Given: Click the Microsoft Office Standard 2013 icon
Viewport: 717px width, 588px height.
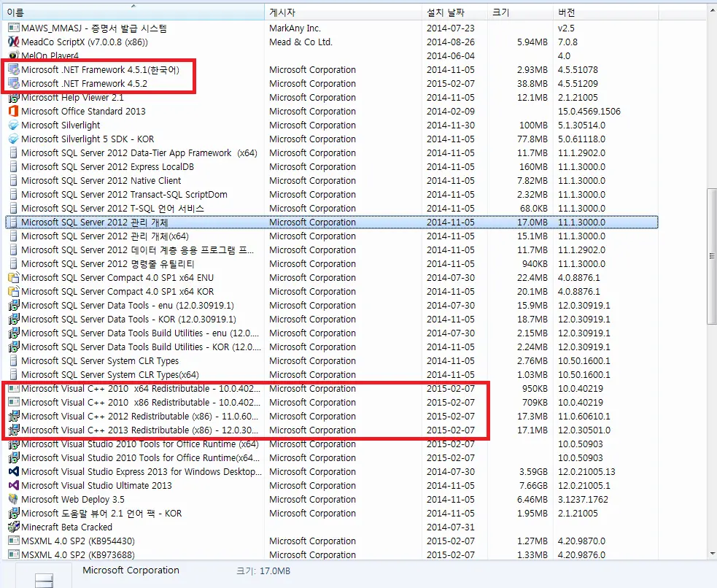Looking at the screenshot, I should click(14, 111).
